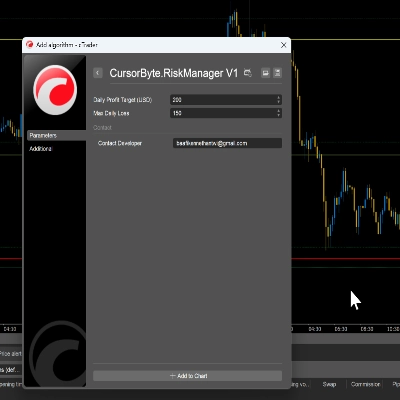Click the Commission column header in the background table
Viewport: 400px width, 400px height.
coord(365,384)
